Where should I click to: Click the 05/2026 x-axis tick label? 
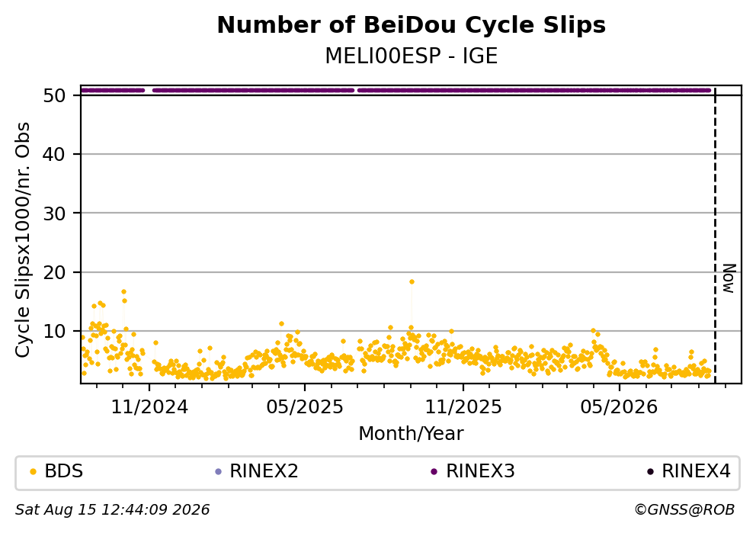pyautogui.click(x=619, y=408)
